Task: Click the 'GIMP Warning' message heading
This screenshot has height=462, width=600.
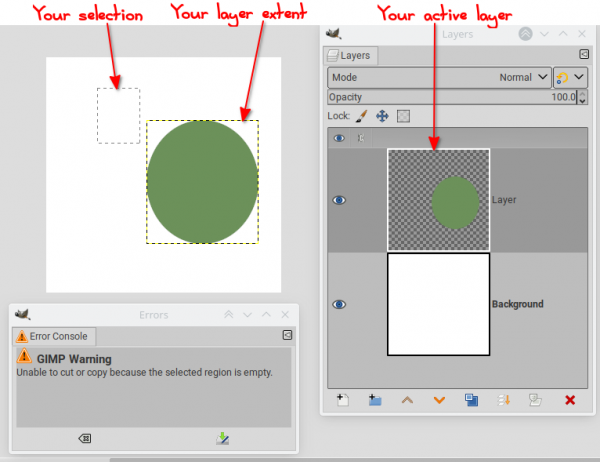Action: 74,359
